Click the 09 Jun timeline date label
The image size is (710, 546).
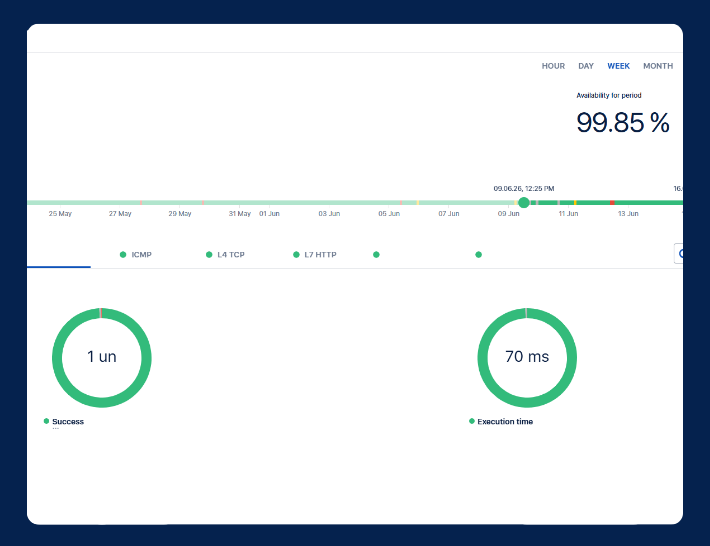[x=508, y=214]
